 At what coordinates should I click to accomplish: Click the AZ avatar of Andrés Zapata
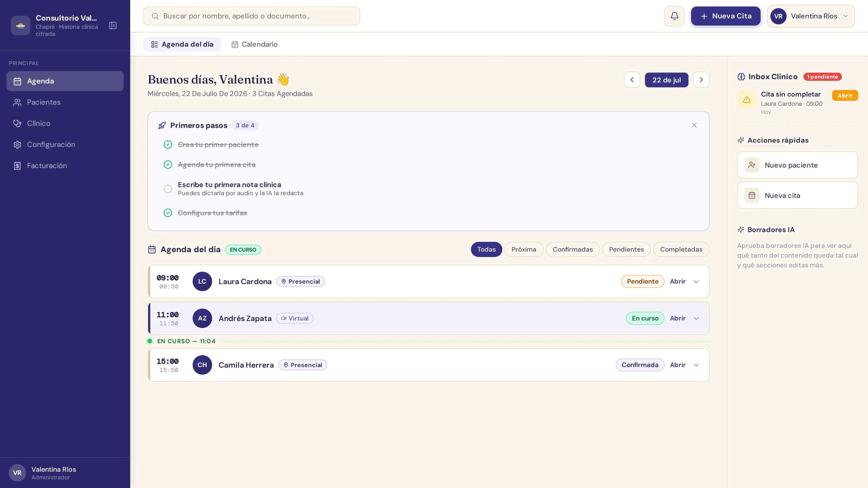coord(202,318)
